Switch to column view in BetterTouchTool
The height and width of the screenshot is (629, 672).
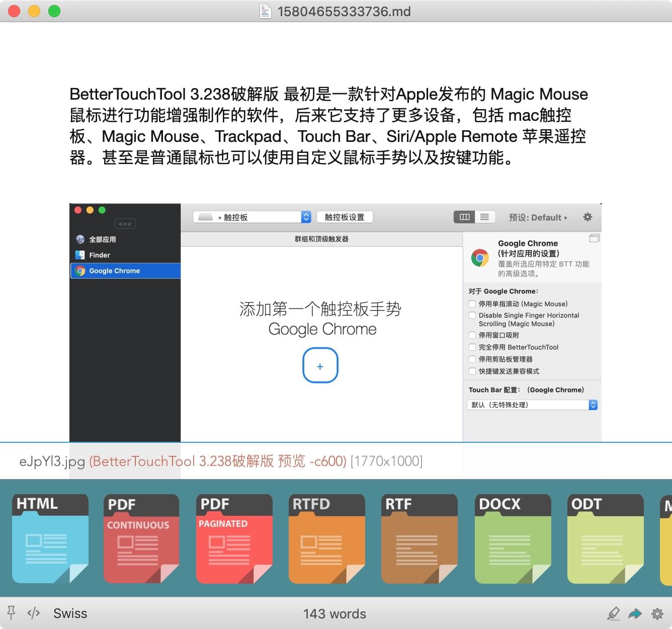coord(464,217)
